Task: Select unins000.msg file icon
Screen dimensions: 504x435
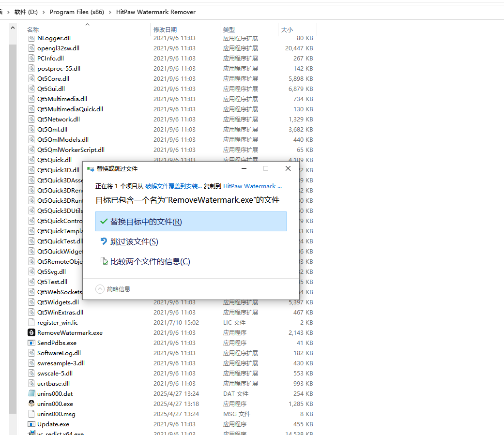Action: [x=31, y=414]
